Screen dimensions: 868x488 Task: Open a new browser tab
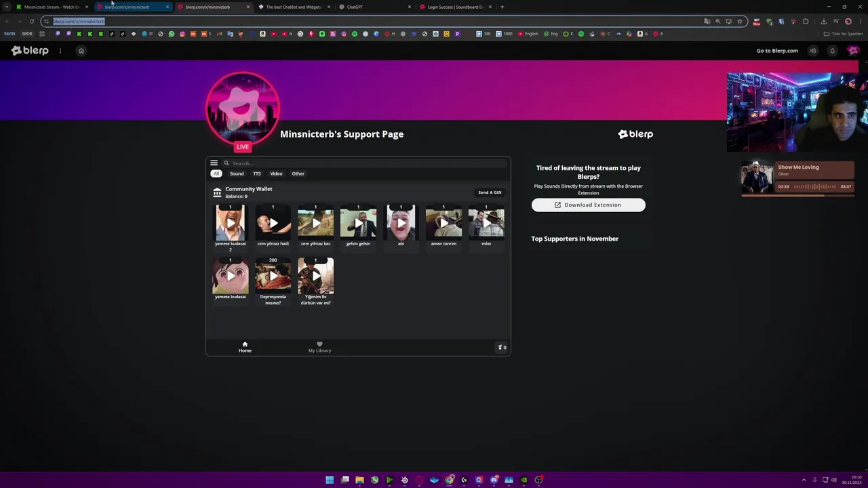click(502, 7)
